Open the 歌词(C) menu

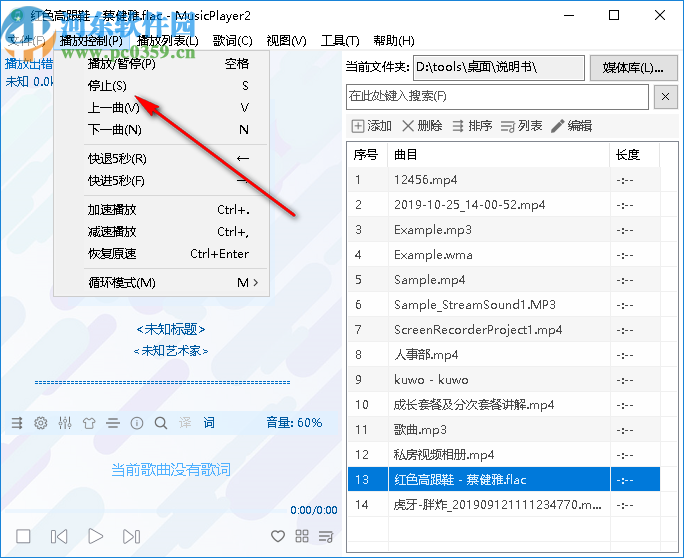[x=233, y=41]
